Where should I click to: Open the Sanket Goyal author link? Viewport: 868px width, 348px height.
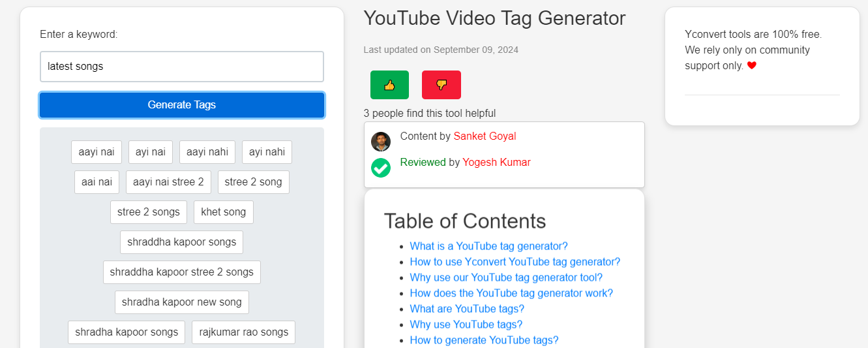pos(485,136)
